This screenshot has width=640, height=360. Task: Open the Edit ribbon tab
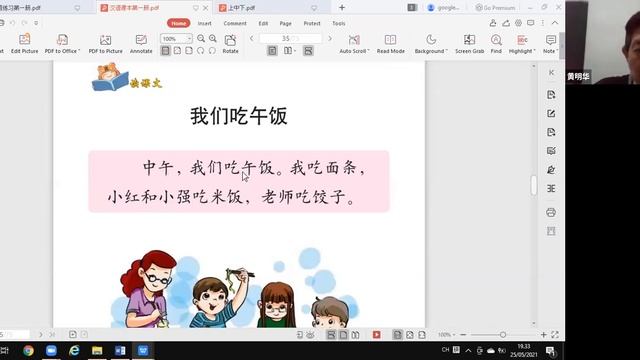pyautogui.click(x=263, y=23)
